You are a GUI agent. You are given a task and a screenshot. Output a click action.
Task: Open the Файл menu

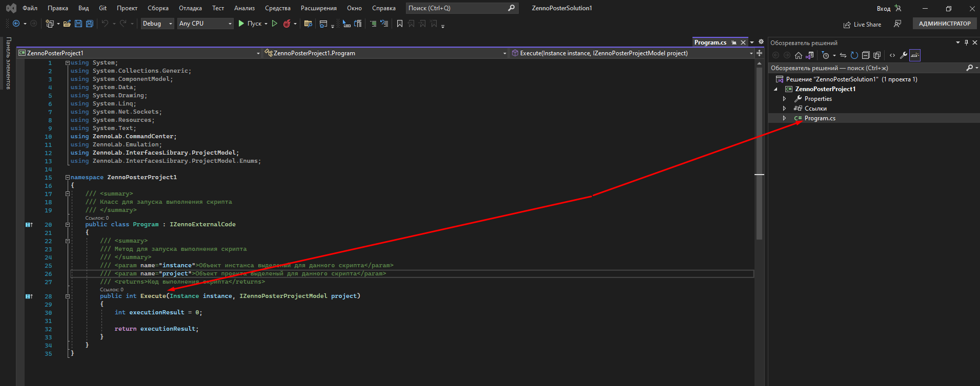tap(30, 8)
